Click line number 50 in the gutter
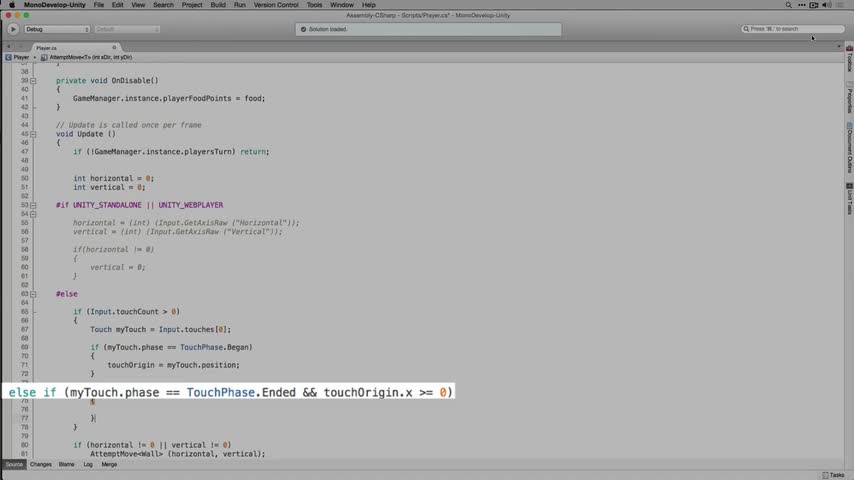Viewport: 854px width, 480px height. click(x=24, y=179)
